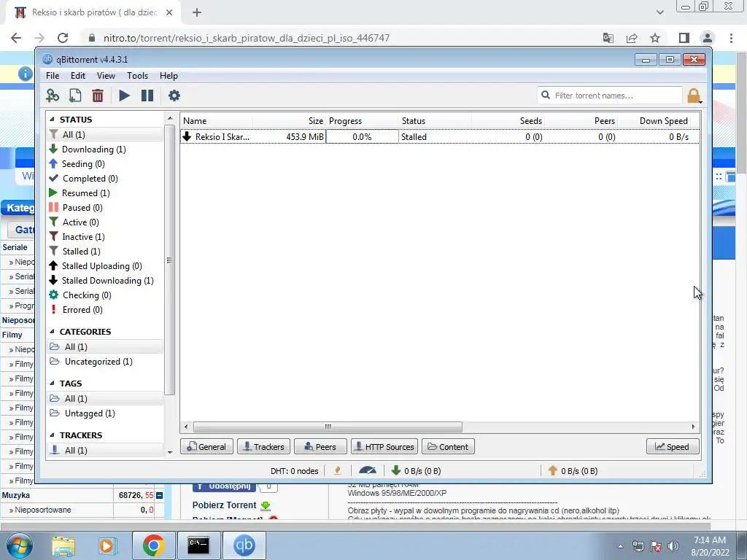Bookmark the page with the star icon
This screenshot has width=747, height=560.
click(x=655, y=38)
